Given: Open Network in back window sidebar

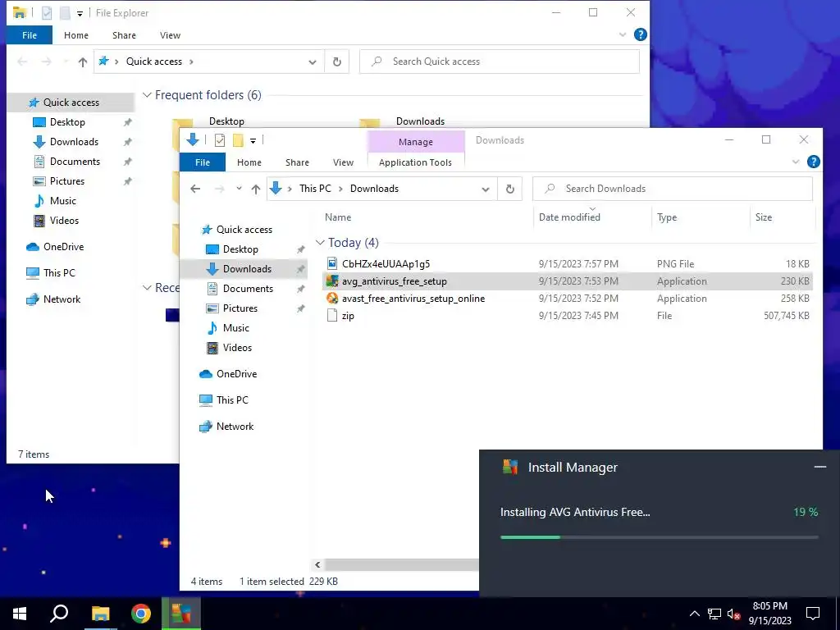Looking at the screenshot, I should coord(62,299).
